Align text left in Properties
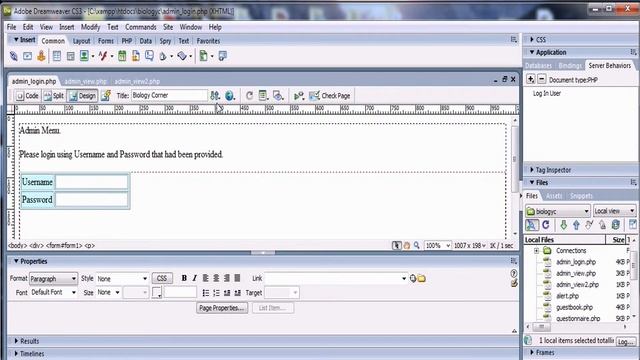The height and width of the screenshot is (360, 640). (x=205, y=278)
